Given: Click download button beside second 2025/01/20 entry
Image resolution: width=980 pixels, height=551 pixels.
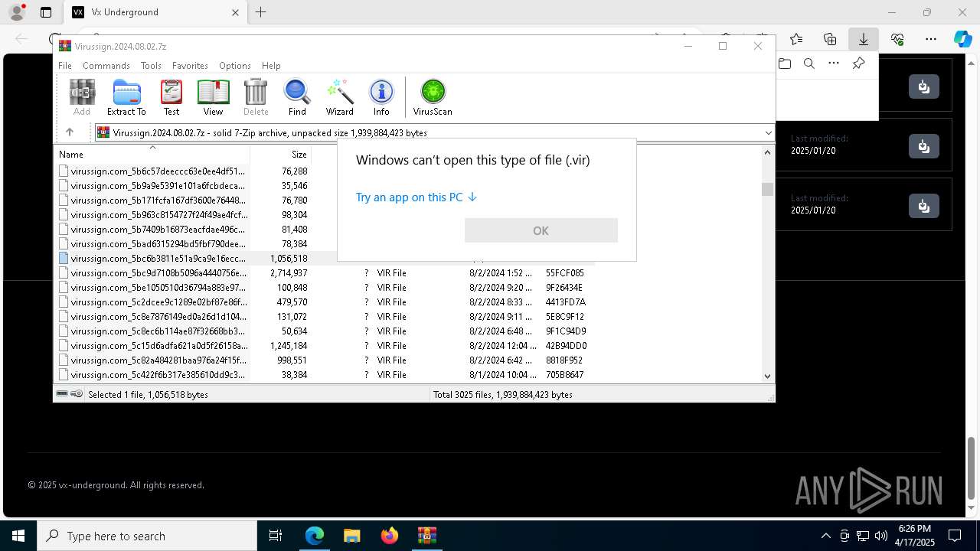Looking at the screenshot, I should click(924, 206).
